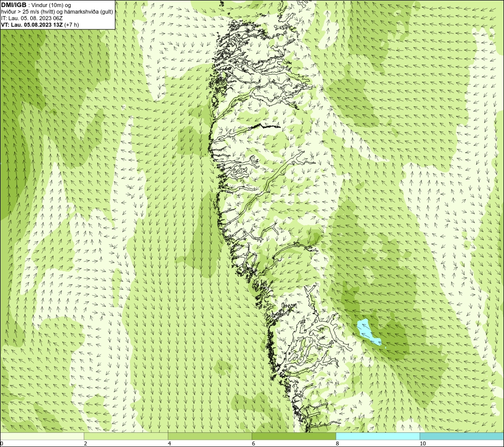Click the 2–4 m/s light green legend swatch
This screenshot has height=447, width=504.
click(x=126, y=436)
